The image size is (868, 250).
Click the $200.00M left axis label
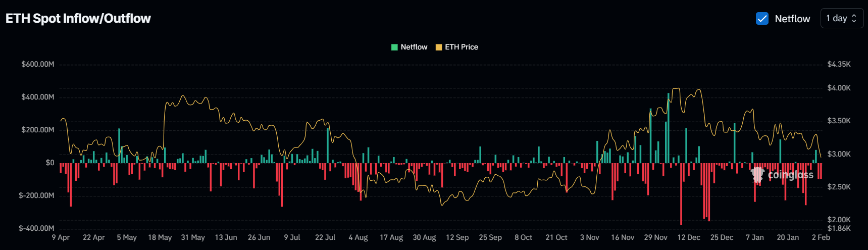click(38, 130)
